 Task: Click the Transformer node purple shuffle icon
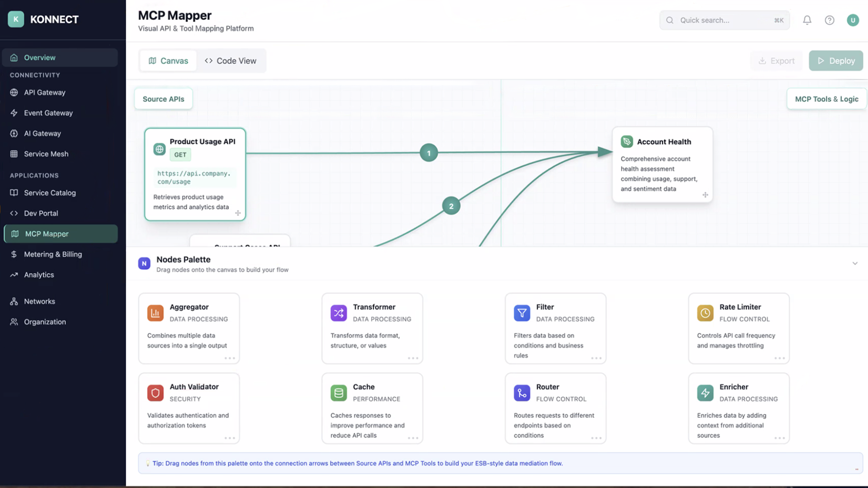point(338,313)
